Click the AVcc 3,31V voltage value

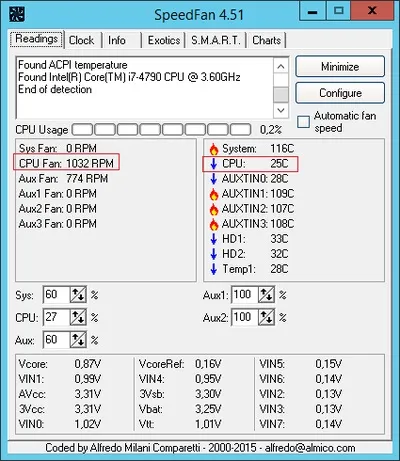coord(88,394)
